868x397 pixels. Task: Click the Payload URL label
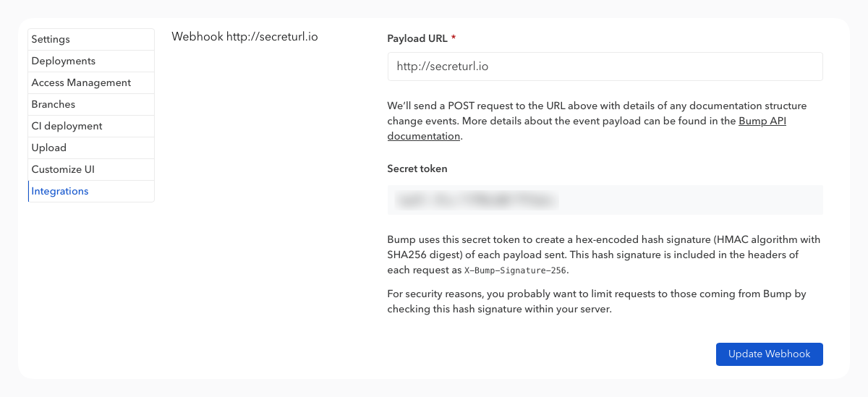(x=417, y=38)
